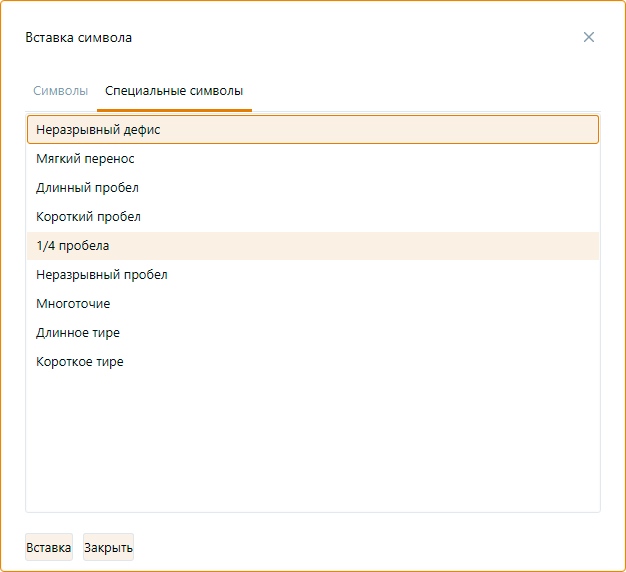Click empty list area below Короткое тире
The height and width of the screenshot is (572, 626).
point(312,440)
